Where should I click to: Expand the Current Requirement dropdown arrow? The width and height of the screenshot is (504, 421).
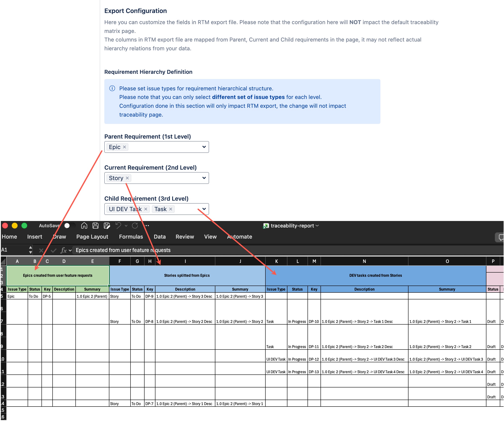[x=204, y=178]
